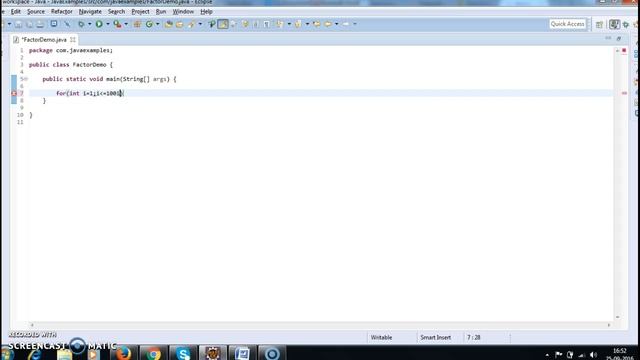This screenshot has width=640, height=360.
Task: Click the 'package com.javaexamples;' code line
Action: point(71,50)
